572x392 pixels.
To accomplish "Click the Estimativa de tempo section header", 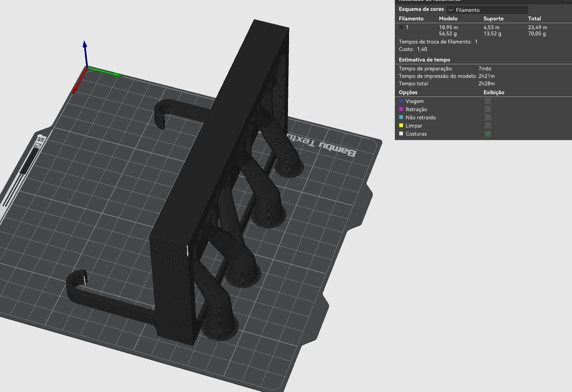I will click(x=424, y=60).
